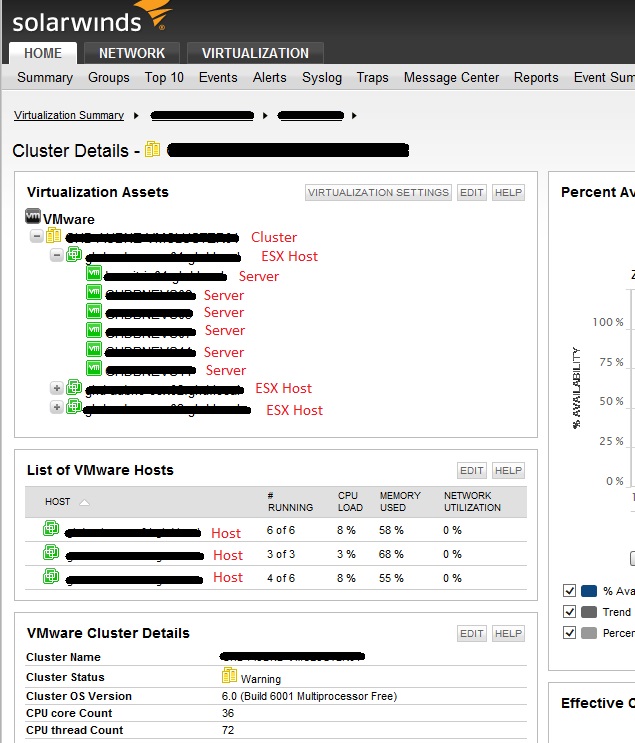Sort by the MEMORY USED column header

400,501
